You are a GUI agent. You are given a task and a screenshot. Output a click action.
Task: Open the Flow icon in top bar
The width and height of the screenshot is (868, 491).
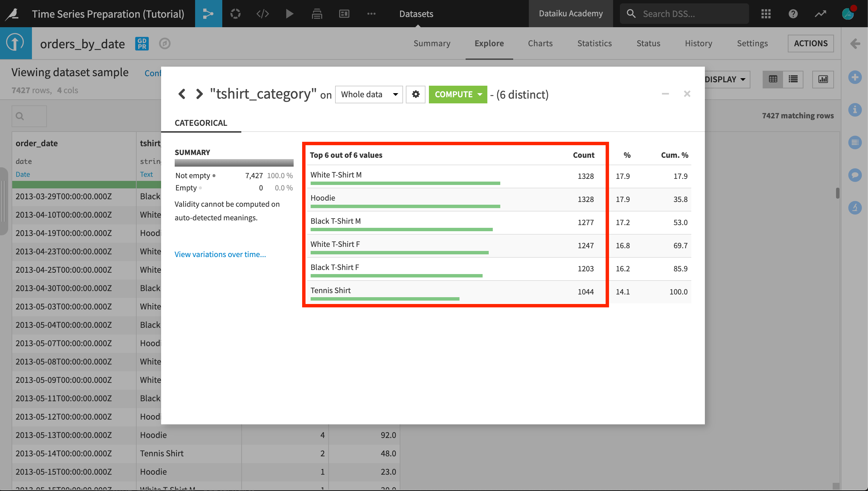(208, 14)
